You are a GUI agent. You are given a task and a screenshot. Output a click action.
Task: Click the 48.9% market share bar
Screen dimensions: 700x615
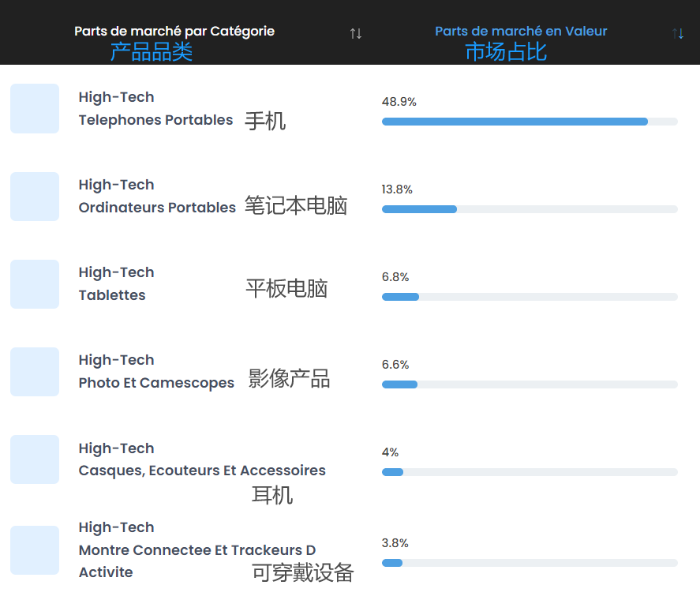pyautogui.click(x=530, y=122)
